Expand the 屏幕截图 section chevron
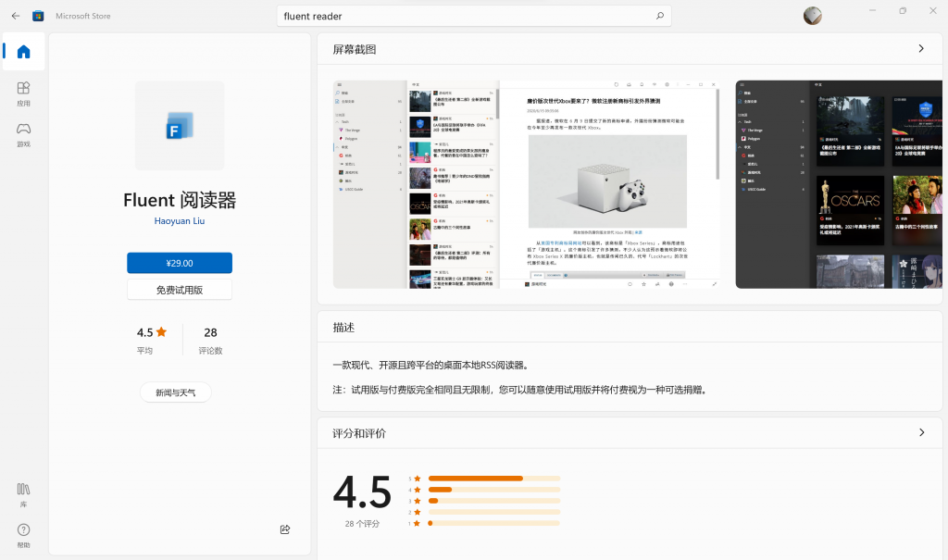The width and height of the screenshot is (948, 560). [921, 48]
